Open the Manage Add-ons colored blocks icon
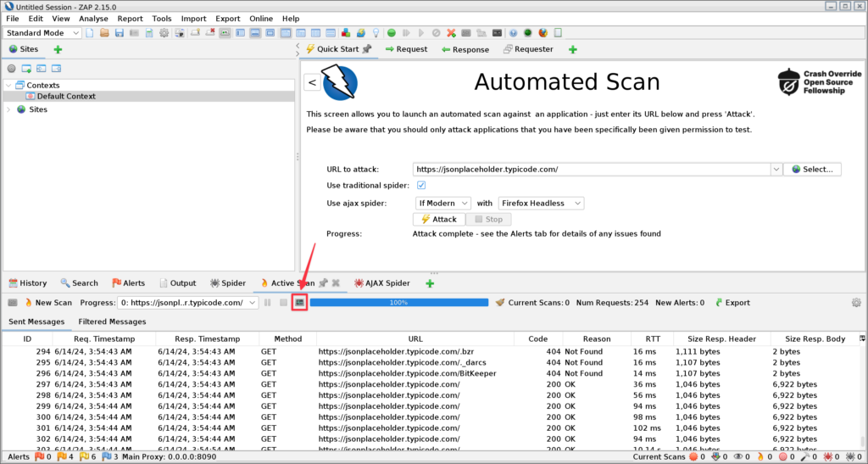This screenshot has width=868, height=464. [x=346, y=33]
